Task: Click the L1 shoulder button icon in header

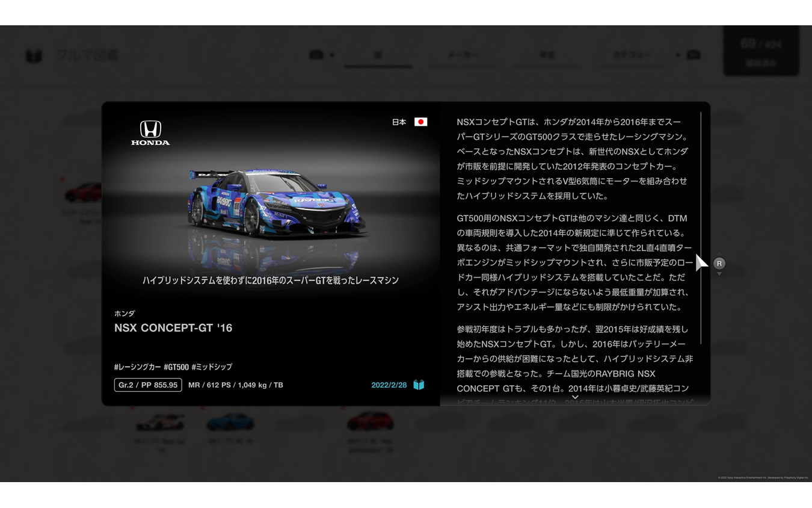Action: (x=316, y=55)
